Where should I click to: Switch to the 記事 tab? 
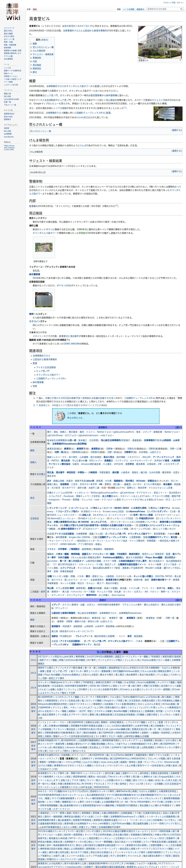[x=29, y=9]
